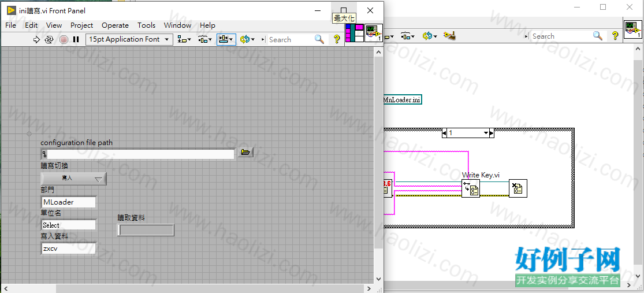Image resolution: width=644 pixels, height=293 pixels.
Task: Go to previous case with left arrow
Action: point(444,133)
